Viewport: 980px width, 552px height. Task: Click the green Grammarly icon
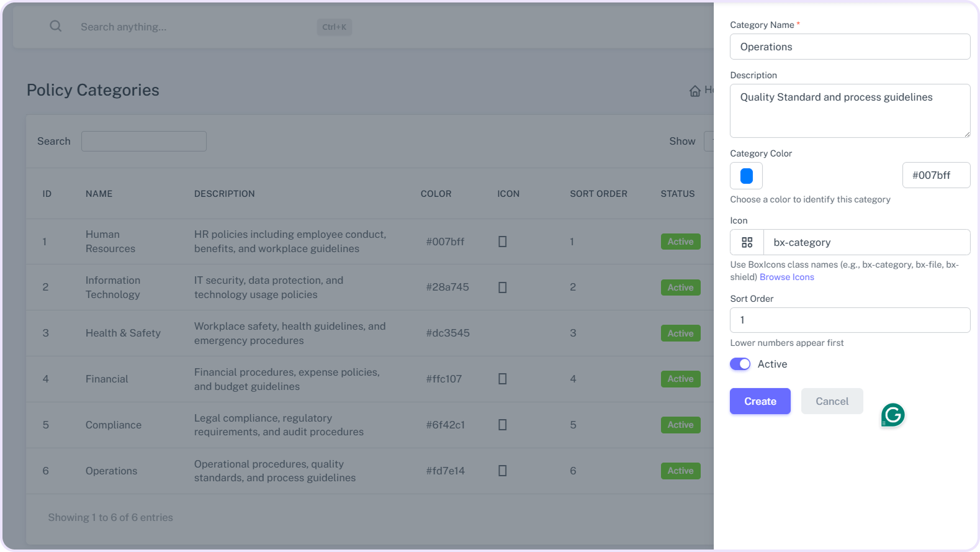coord(892,415)
